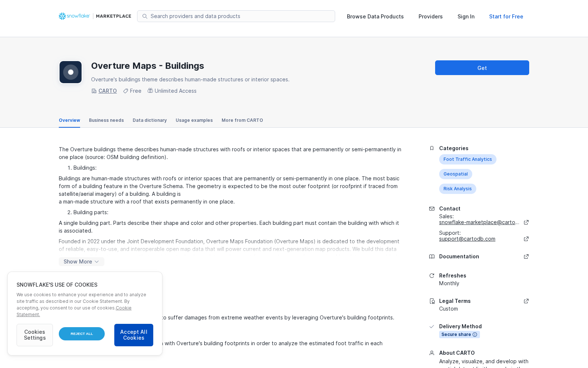The width and height of the screenshot is (588, 368).
Task: Open the Legal Terms link
Action: pyautogui.click(x=455, y=301)
